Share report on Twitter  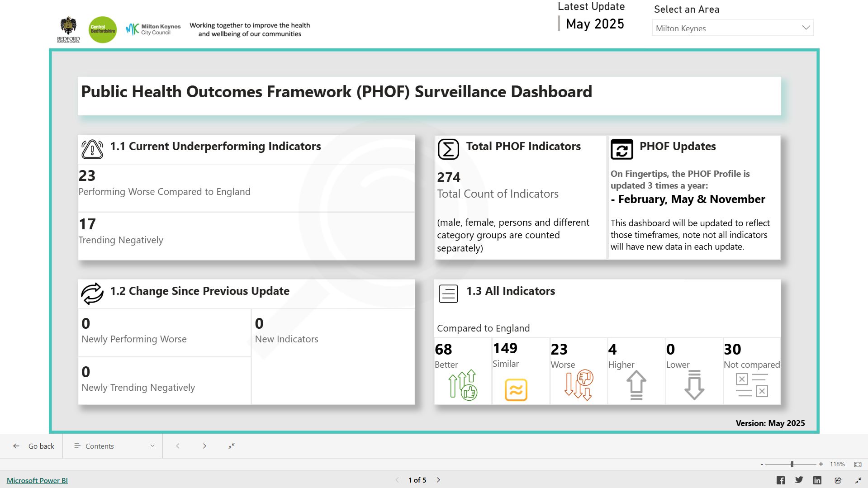point(799,480)
